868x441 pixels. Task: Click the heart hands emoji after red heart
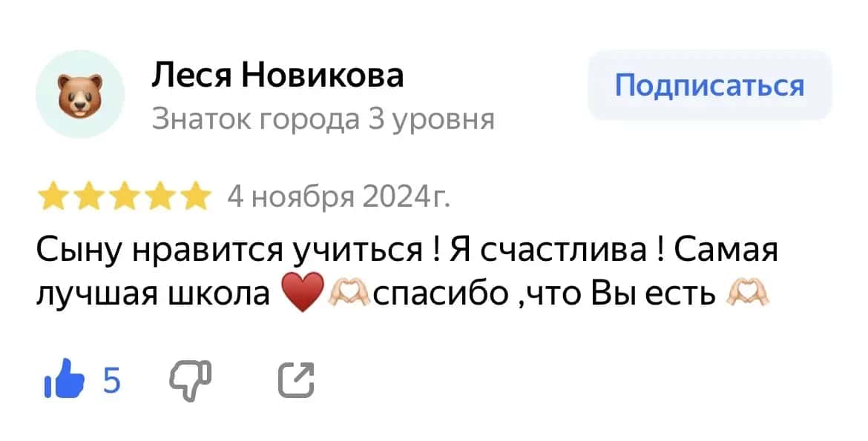tap(349, 291)
